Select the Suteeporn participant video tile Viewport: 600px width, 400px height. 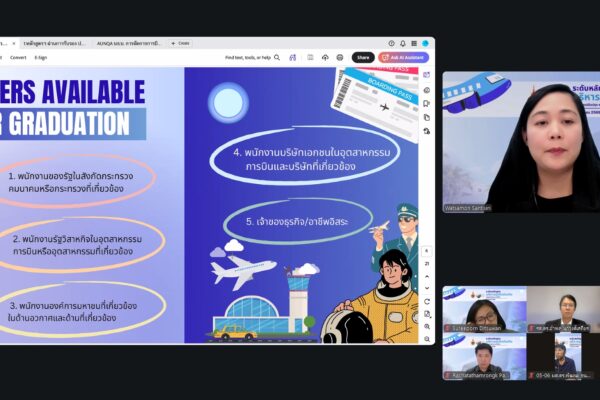pyautogui.click(x=484, y=309)
